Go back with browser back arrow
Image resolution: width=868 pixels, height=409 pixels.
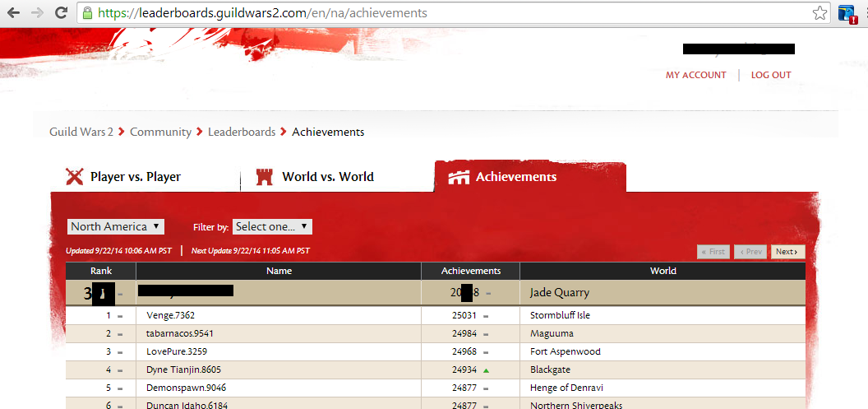[x=13, y=12]
